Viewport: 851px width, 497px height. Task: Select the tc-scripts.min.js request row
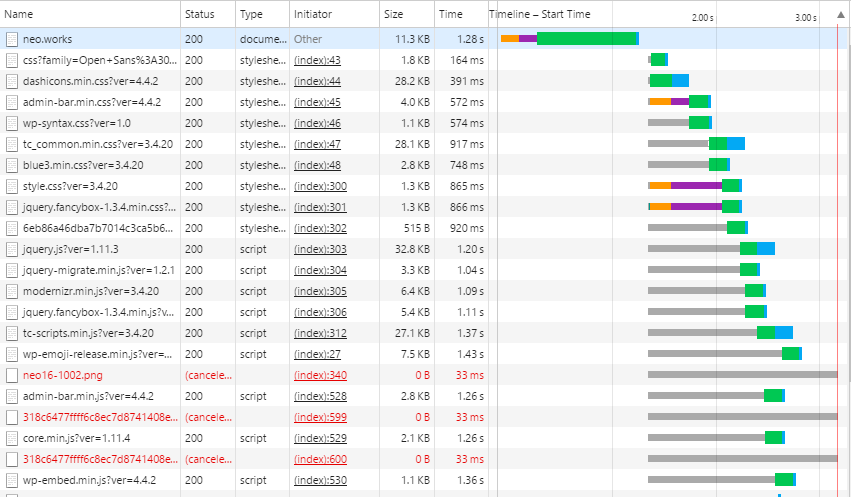pyautogui.click(x=90, y=333)
